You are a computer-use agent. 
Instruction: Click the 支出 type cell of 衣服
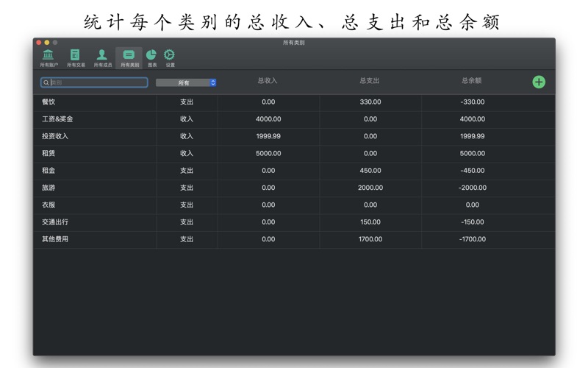pos(187,205)
